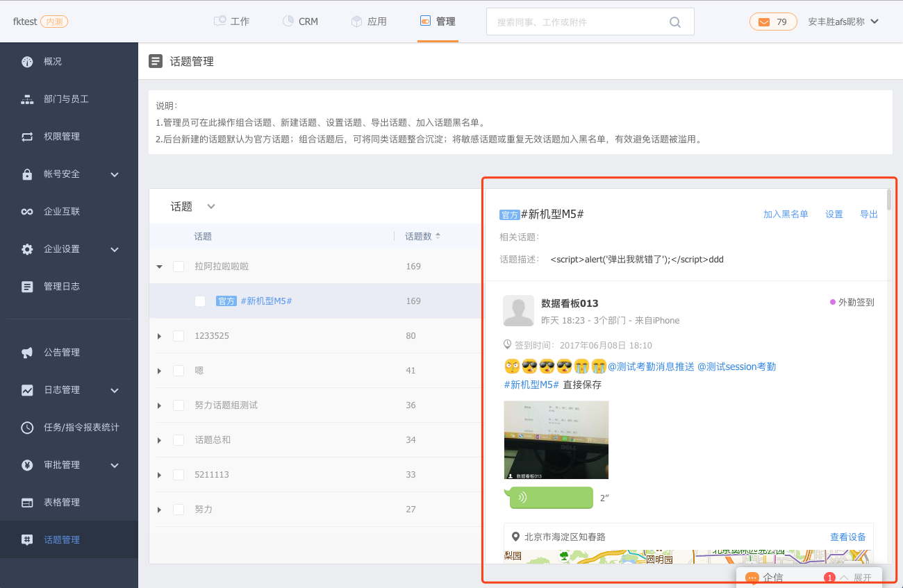Click the 帐号安全 lock icon
Viewport: 903px width, 588px height.
[x=27, y=174]
